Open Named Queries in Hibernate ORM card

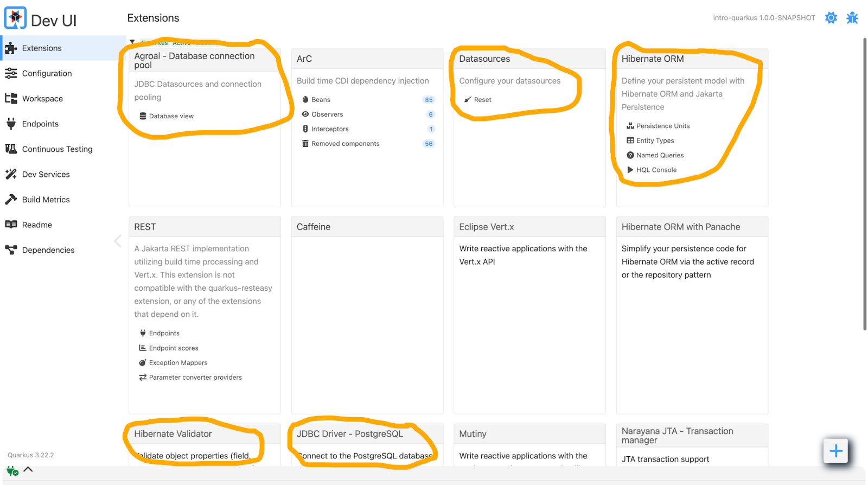(x=660, y=155)
